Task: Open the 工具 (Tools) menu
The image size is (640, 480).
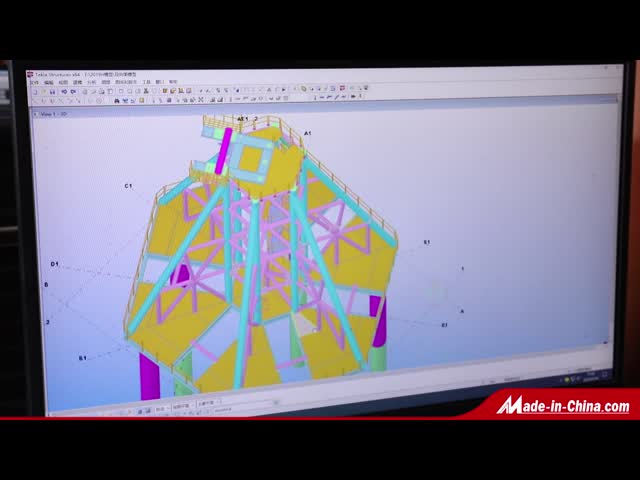Action: (x=146, y=82)
